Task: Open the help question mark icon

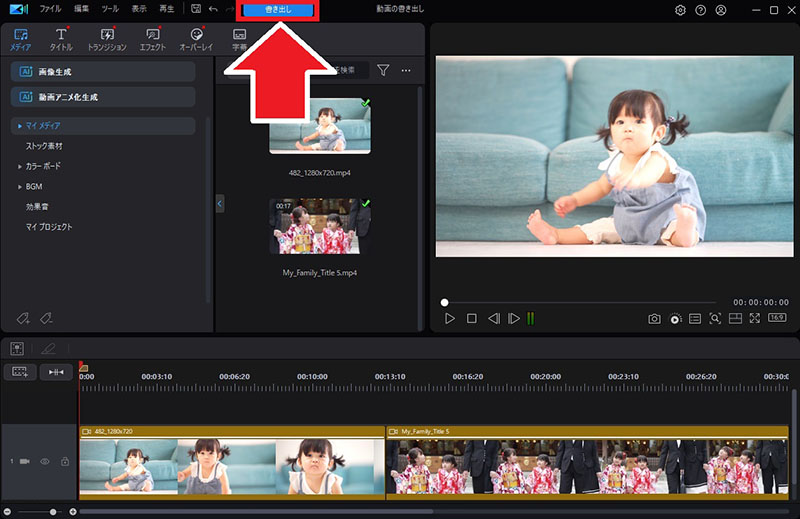Action: coord(701,10)
